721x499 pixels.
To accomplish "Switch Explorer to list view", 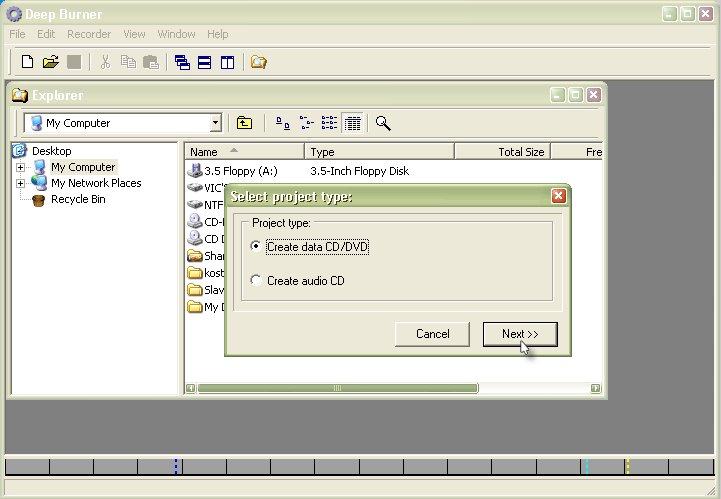I will pos(329,123).
